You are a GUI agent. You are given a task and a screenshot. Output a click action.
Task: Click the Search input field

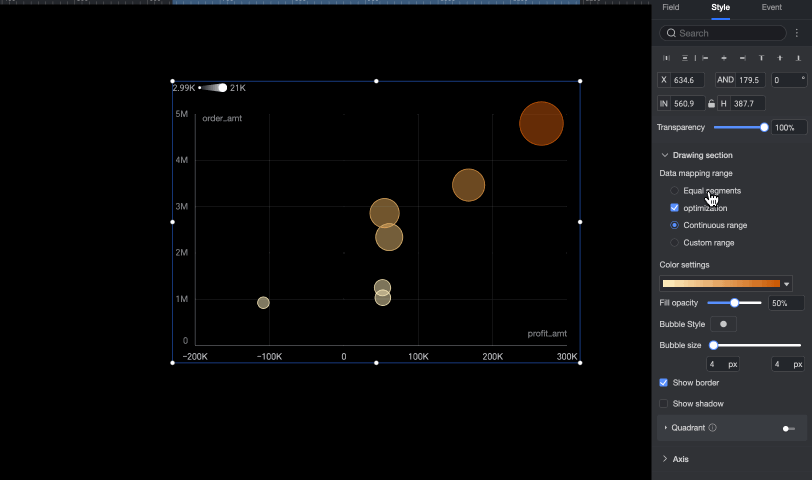tap(723, 33)
